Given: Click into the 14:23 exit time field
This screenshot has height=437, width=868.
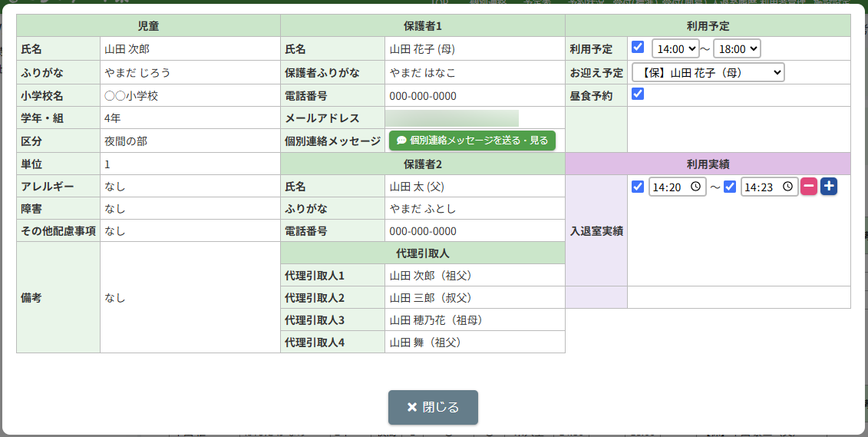Looking at the screenshot, I should (x=760, y=187).
